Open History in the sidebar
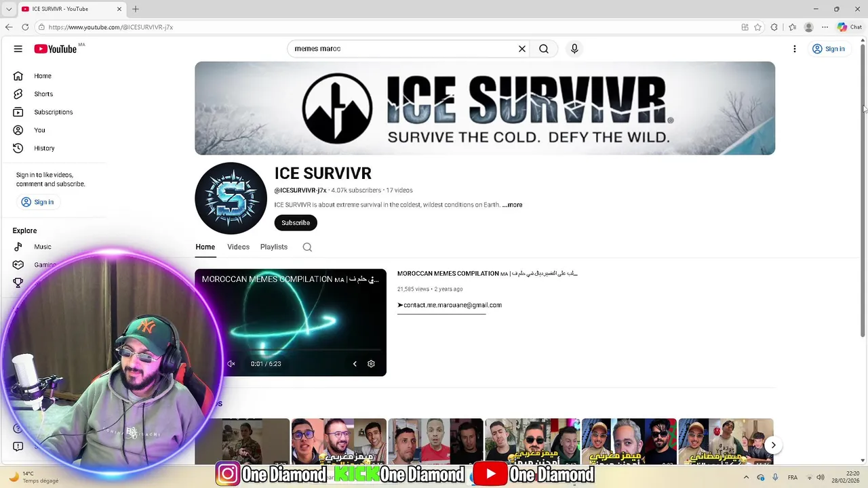Screen dimensions: 868x488 44,148
